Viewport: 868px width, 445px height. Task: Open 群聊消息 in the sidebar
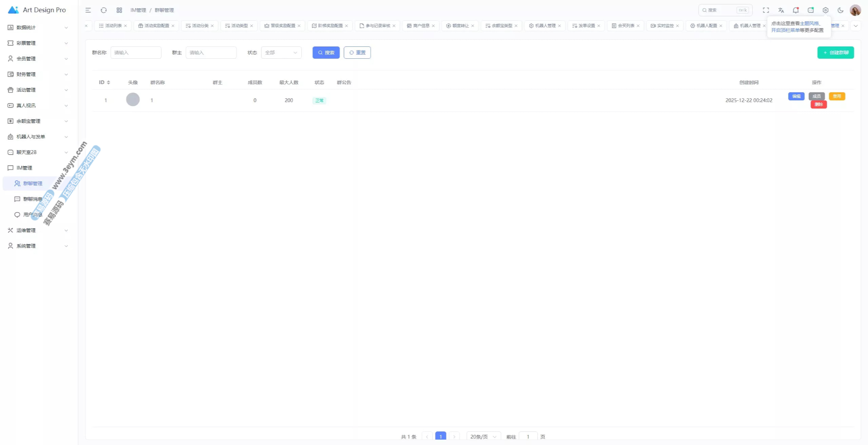33,199
